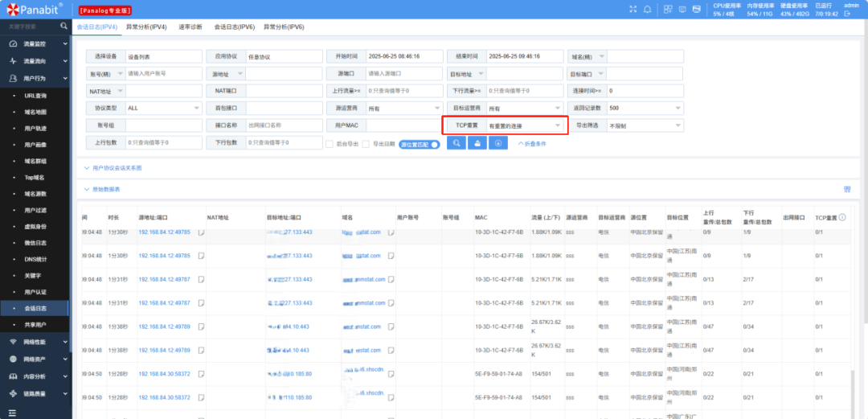Open 共享用户 in the sidebar
Viewport: 868px width, 419px height.
(x=35, y=323)
